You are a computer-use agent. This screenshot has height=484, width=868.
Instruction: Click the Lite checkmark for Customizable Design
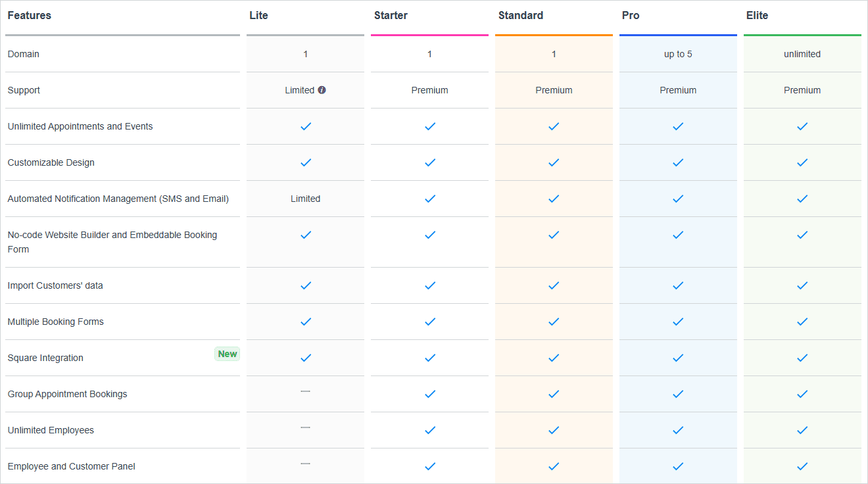click(x=305, y=162)
